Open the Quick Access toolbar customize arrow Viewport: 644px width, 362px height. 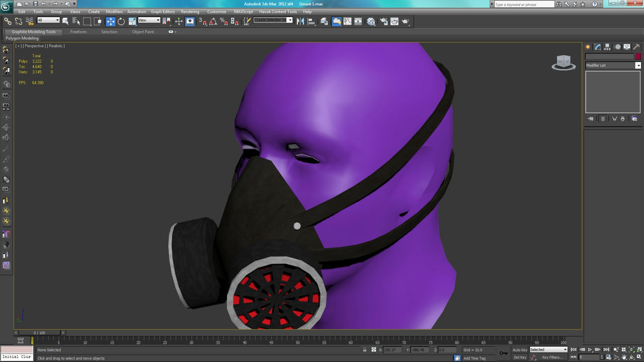coord(74,4)
